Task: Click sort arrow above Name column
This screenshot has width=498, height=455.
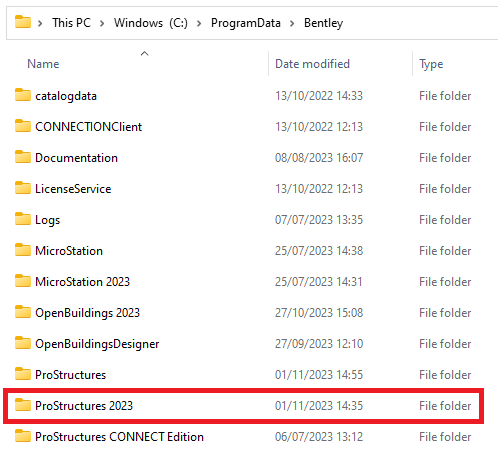Action: 144,53
